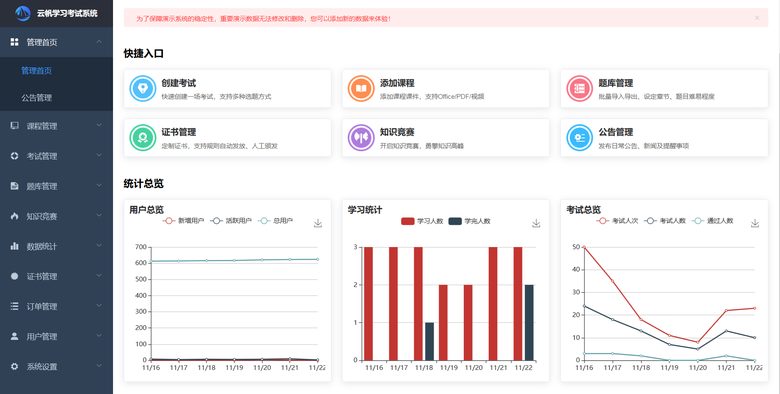
Task: Open the 课程管理 sidebar menu label
Action: [42, 126]
